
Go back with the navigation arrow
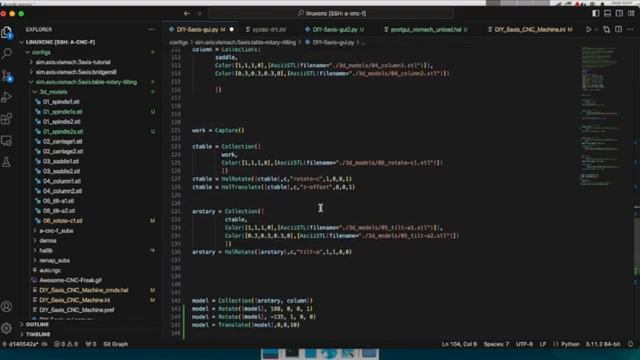coord(187,13)
